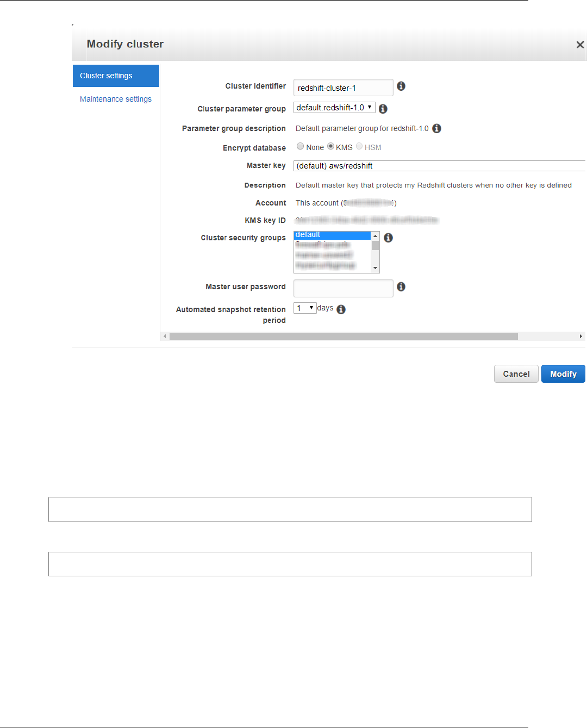The width and height of the screenshot is (587, 728).
Task: Click the info icon beside Master user password
Action: click(401, 287)
